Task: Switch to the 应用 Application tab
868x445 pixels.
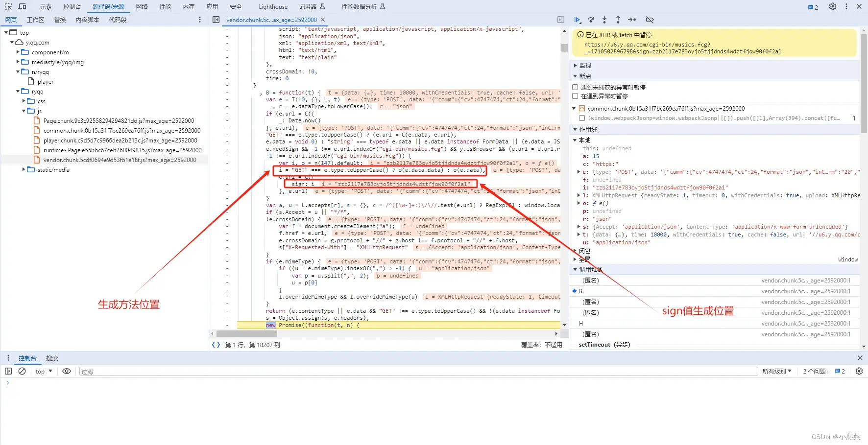Action: [x=212, y=6]
